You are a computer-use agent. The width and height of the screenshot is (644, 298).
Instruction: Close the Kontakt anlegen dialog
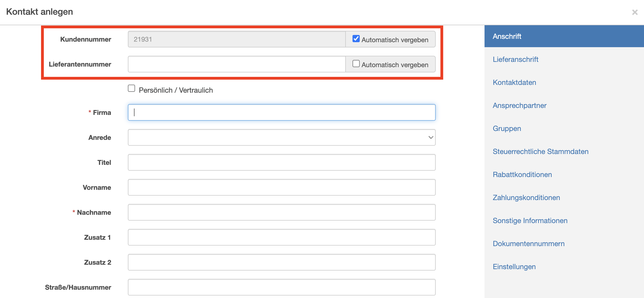[x=635, y=12]
